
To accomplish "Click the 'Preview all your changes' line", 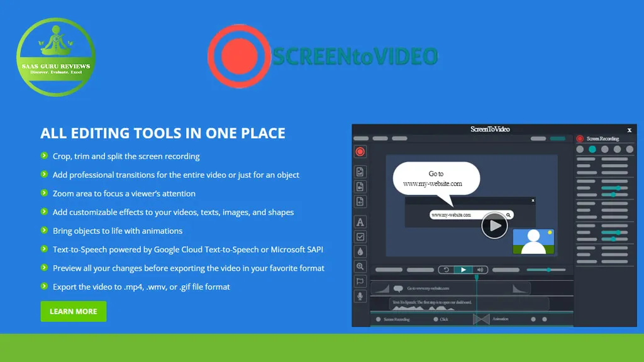I will pos(189,268).
